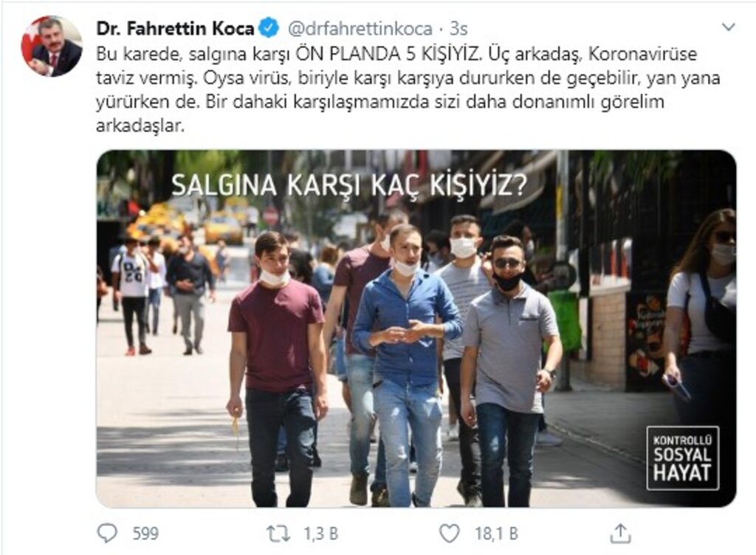Open the attached street photo
Image resolution: width=756 pixels, height=555 pixels.
(x=416, y=328)
